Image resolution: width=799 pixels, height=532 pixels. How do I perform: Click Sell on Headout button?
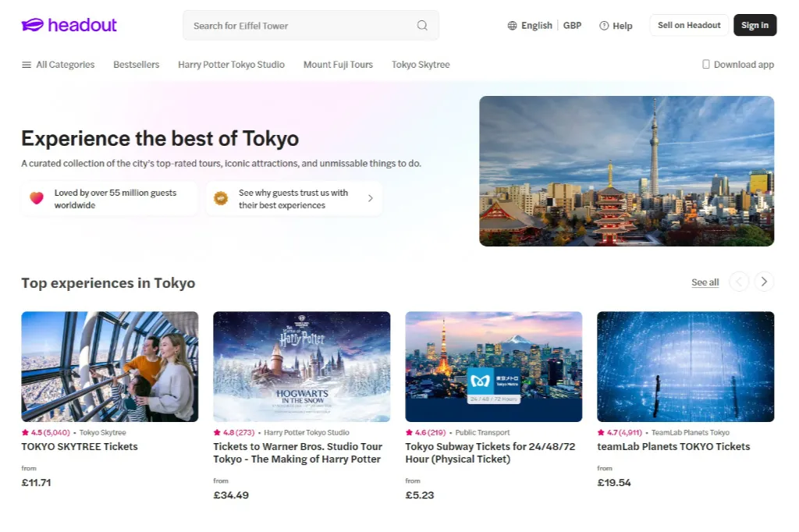click(689, 25)
